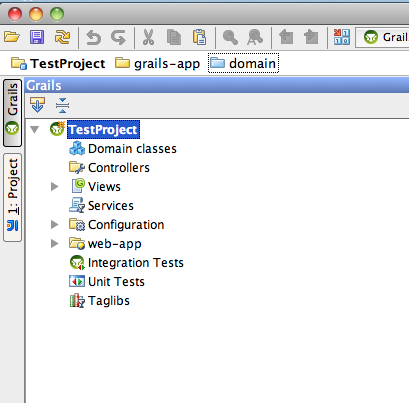Select the Domain classes node

coord(132,149)
